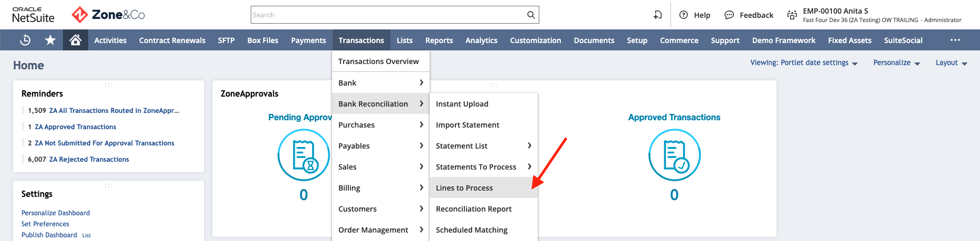Open the Reconciliation Report item

tap(484, 209)
